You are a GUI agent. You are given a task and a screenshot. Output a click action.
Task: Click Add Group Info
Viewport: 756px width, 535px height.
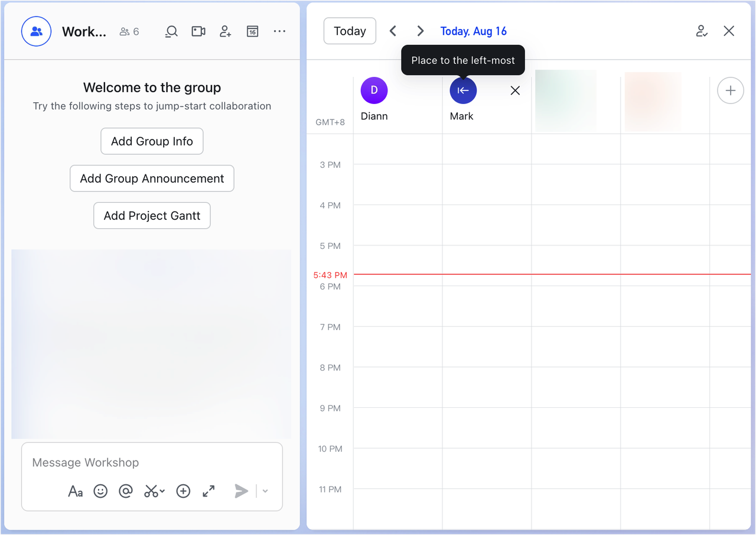click(152, 141)
